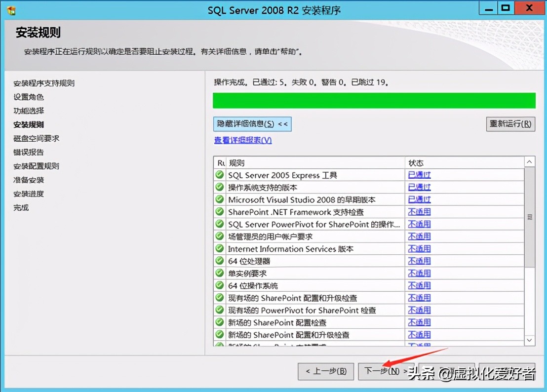This screenshot has width=547, height=392.
Task: Click the green rule-check progress bar
Action: click(374, 100)
